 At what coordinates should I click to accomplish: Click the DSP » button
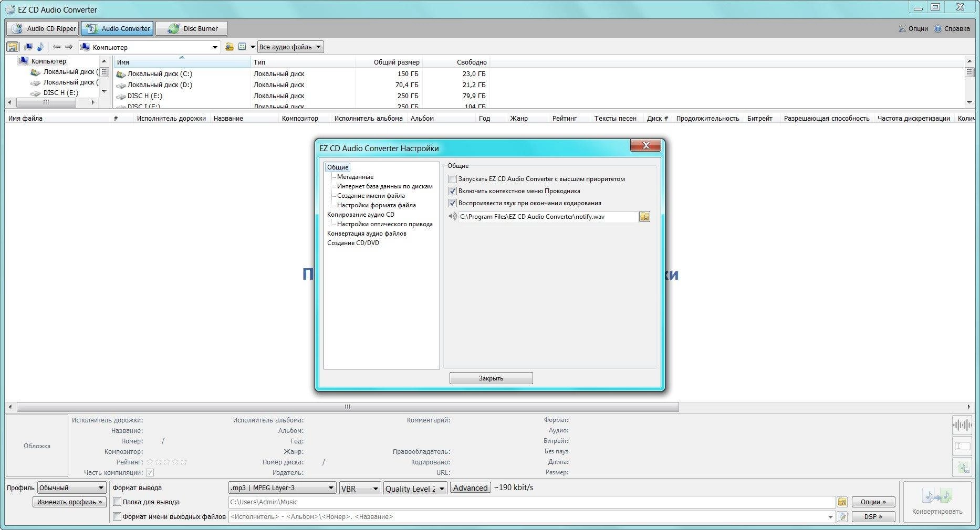pyautogui.click(x=873, y=517)
